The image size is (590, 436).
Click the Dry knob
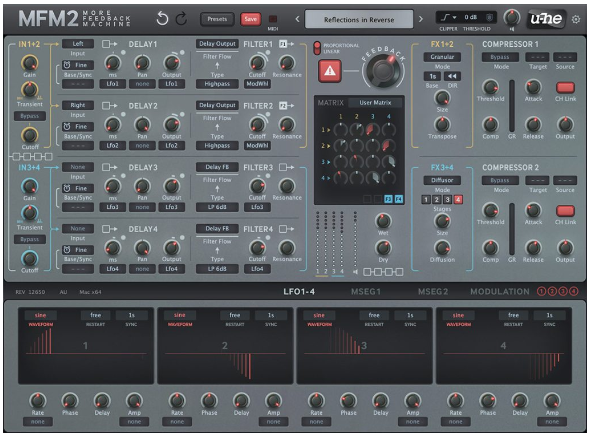[383, 248]
